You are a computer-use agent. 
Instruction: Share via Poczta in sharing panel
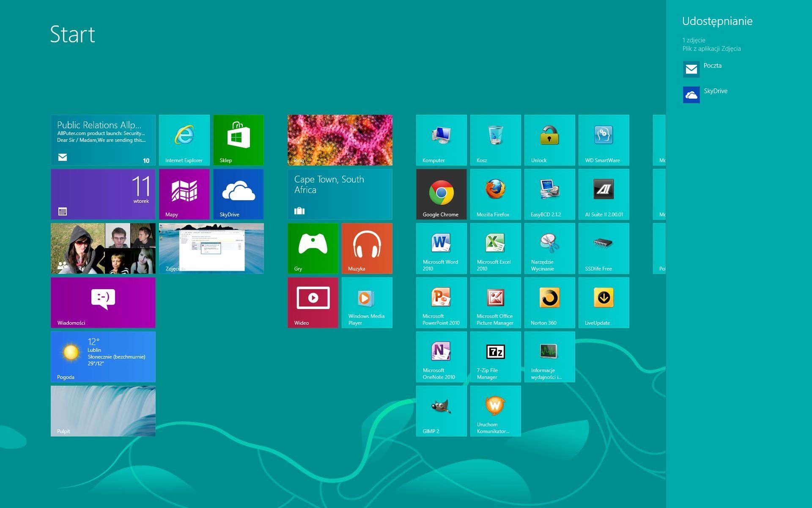coord(702,69)
